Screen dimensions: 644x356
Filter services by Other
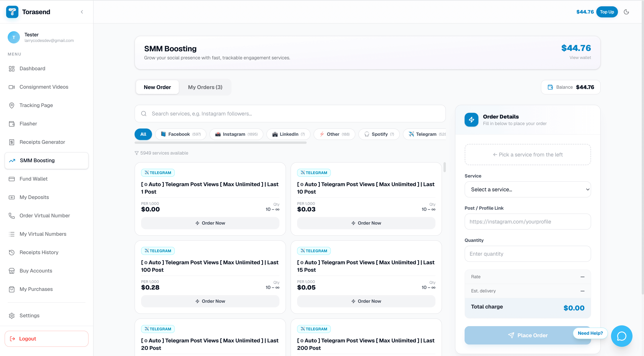point(334,134)
